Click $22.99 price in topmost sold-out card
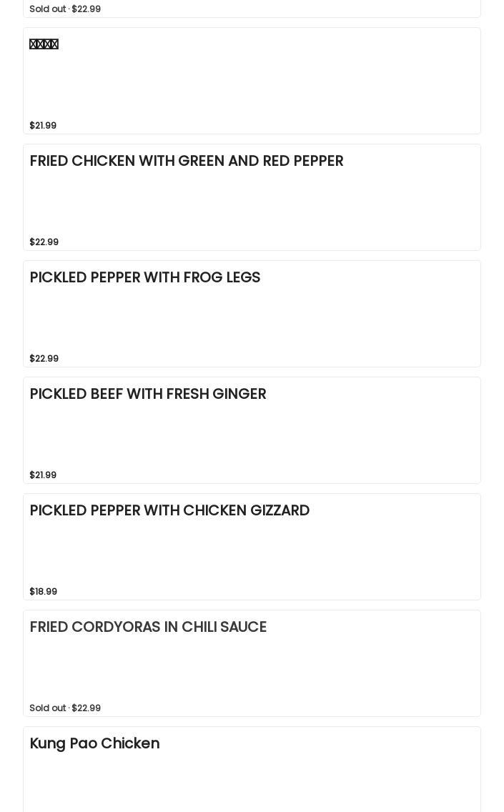The image size is (504, 812). [86, 9]
